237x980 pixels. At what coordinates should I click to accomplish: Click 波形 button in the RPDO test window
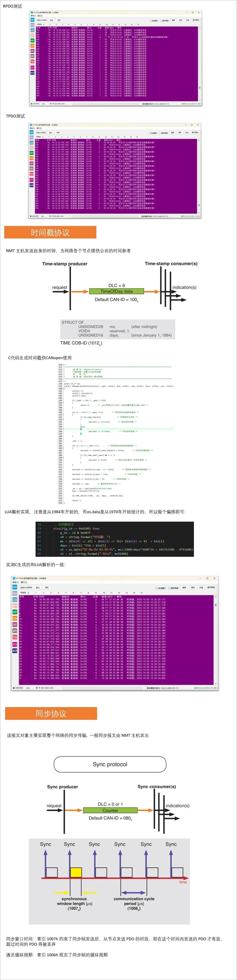point(59,20)
